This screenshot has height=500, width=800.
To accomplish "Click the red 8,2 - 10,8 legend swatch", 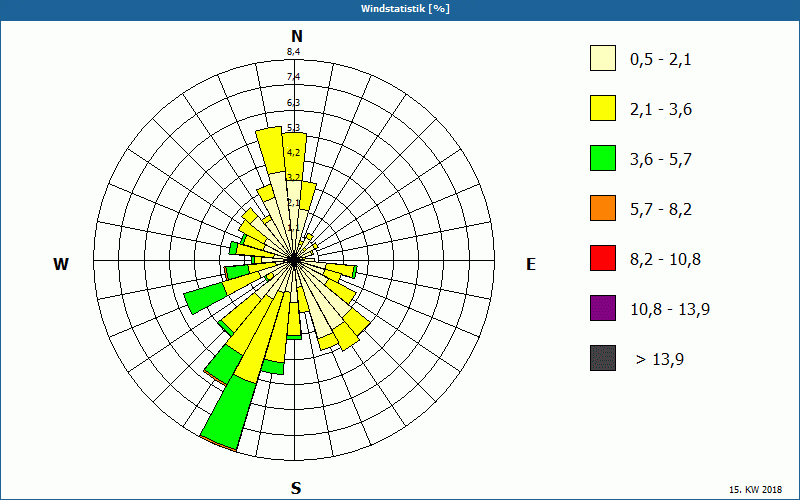I will [x=603, y=258].
